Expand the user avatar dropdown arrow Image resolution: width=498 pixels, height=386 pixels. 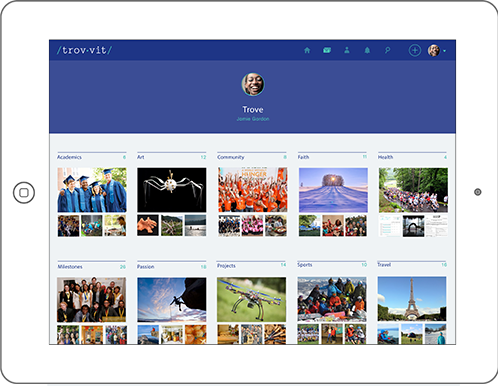click(x=445, y=51)
